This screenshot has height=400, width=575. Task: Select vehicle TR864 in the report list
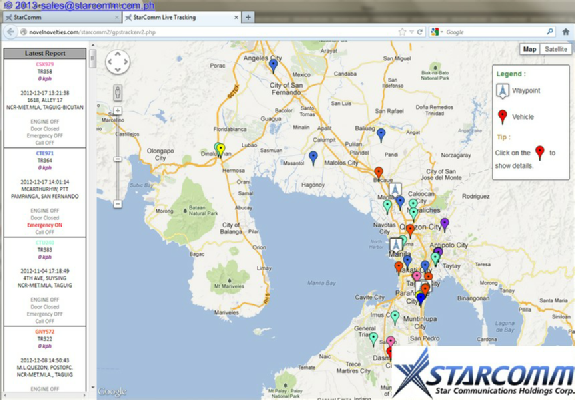45,160
